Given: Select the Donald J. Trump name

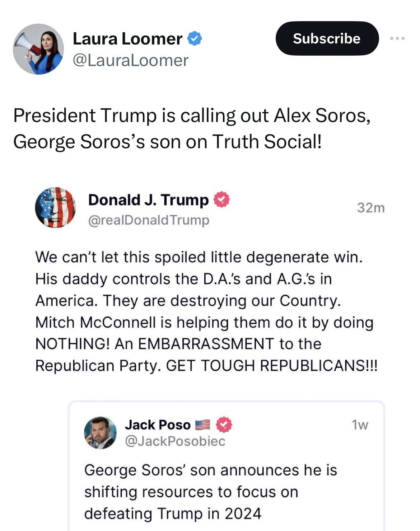Looking at the screenshot, I should coord(148,200).
